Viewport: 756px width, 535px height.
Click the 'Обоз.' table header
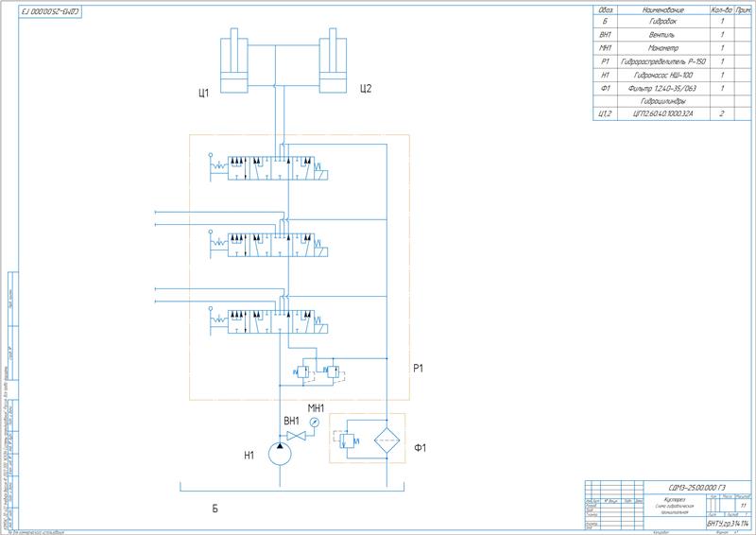click(x=605, y=9)
